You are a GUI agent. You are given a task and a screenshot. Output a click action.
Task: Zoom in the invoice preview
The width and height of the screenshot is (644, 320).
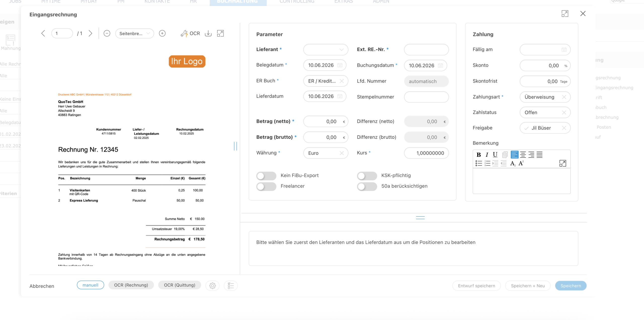(x=162, y=33)
